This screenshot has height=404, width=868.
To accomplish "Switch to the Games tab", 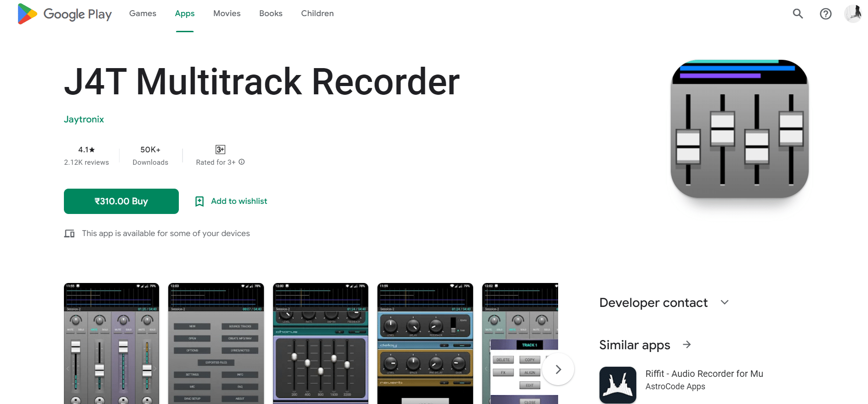I will coord(143,13).
